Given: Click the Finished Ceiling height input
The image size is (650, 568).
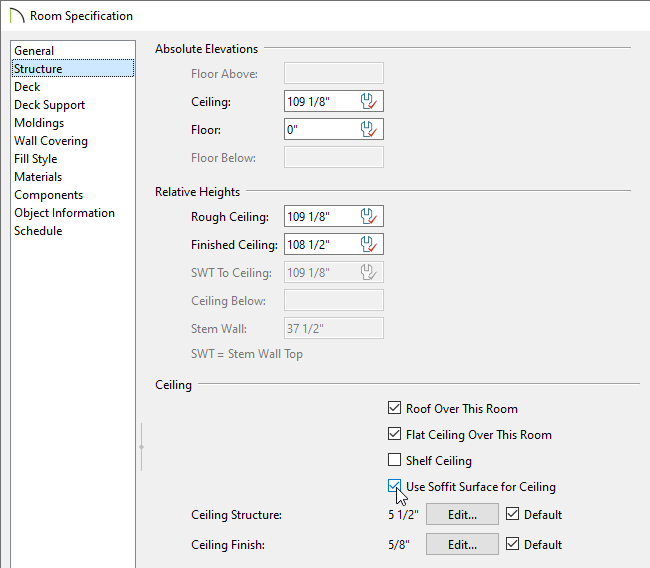Looking at the screenshot, I should [x=334, y=244].
